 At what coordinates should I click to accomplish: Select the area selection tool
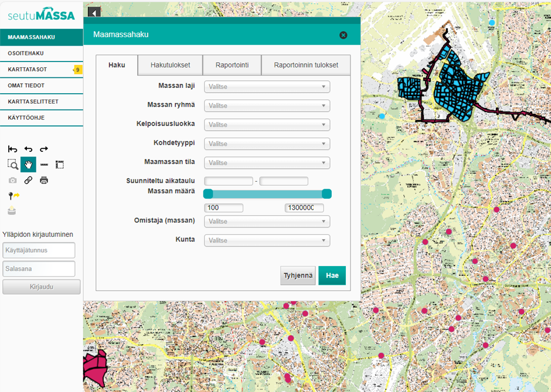[x=60, y=165]
